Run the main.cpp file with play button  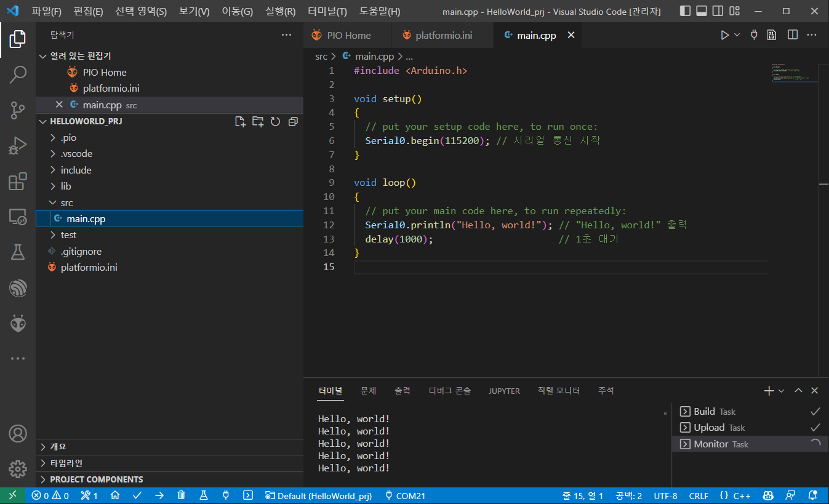pyautogui.click(x=725, y=35)
